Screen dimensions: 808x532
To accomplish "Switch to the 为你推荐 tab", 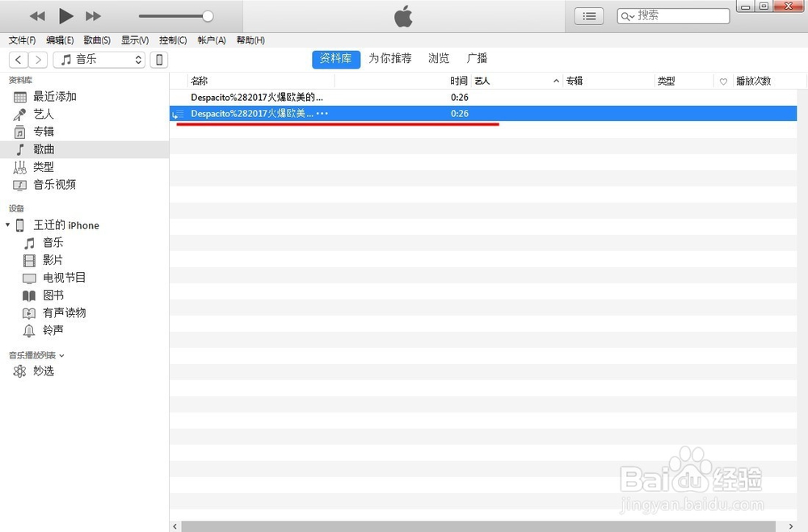I will tap(390, 59).
